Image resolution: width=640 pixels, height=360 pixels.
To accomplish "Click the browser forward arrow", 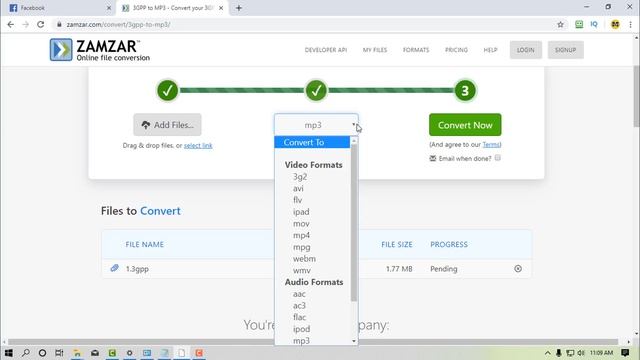I will click(25, 24).
